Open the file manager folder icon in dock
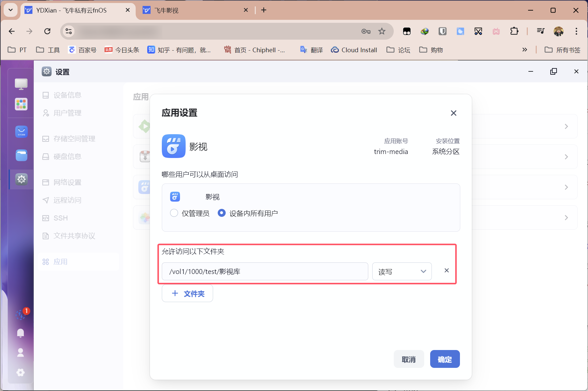The width and height of the screenshot is (588, 391). (x=21, y=155)
